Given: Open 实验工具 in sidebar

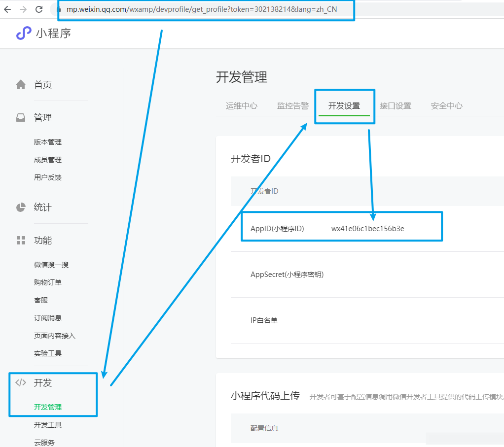Looking at the screenshot, I should point(47,353).
